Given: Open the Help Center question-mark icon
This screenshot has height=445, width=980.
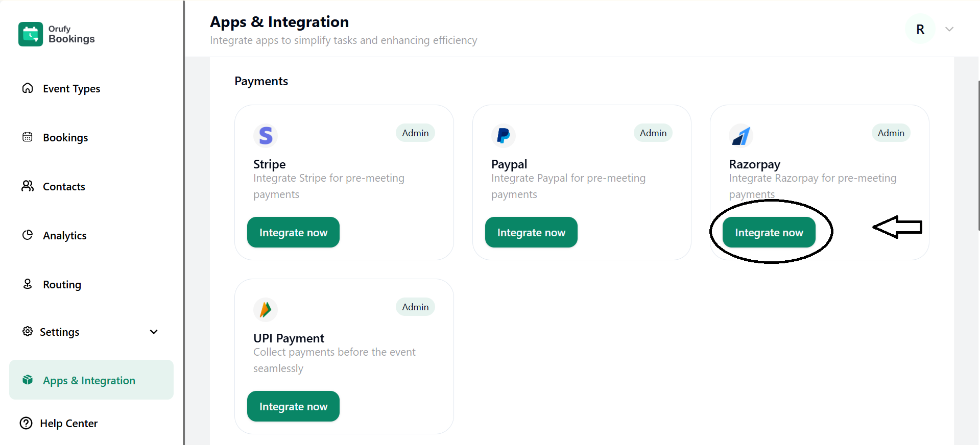Looking at the screenshot, I should pyautogui.click(x=26, y=423).
